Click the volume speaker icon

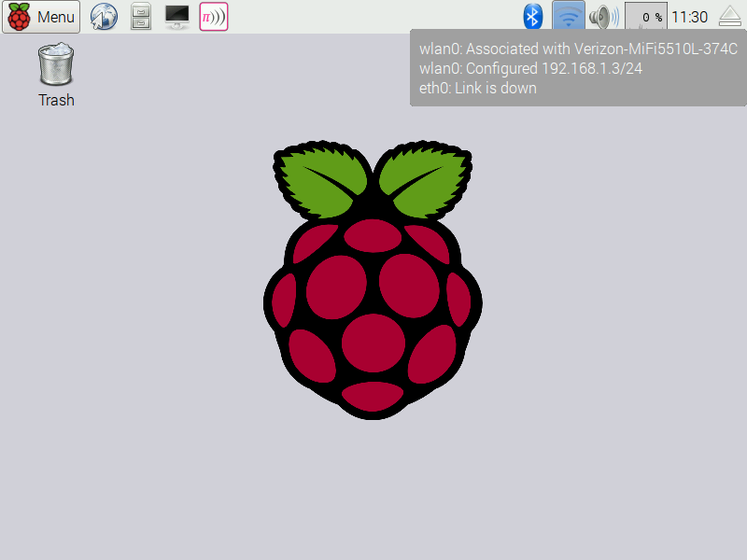(x=604, y=17)
